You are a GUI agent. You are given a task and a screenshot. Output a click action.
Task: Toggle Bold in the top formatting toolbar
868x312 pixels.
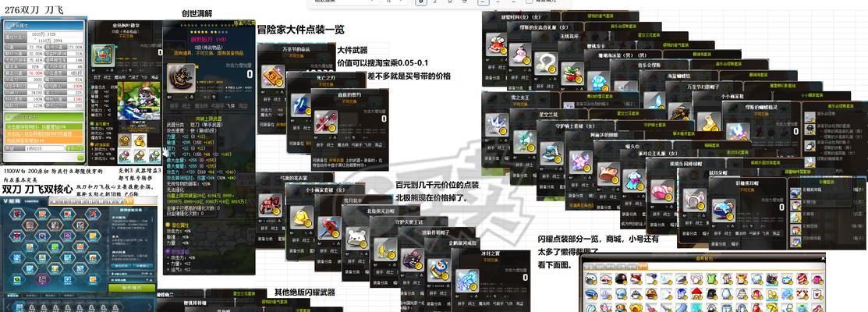coord(421,2)
